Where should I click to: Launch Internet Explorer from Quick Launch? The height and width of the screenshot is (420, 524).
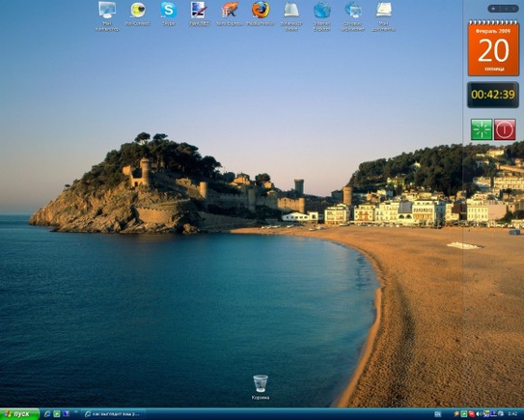point(47,414)
